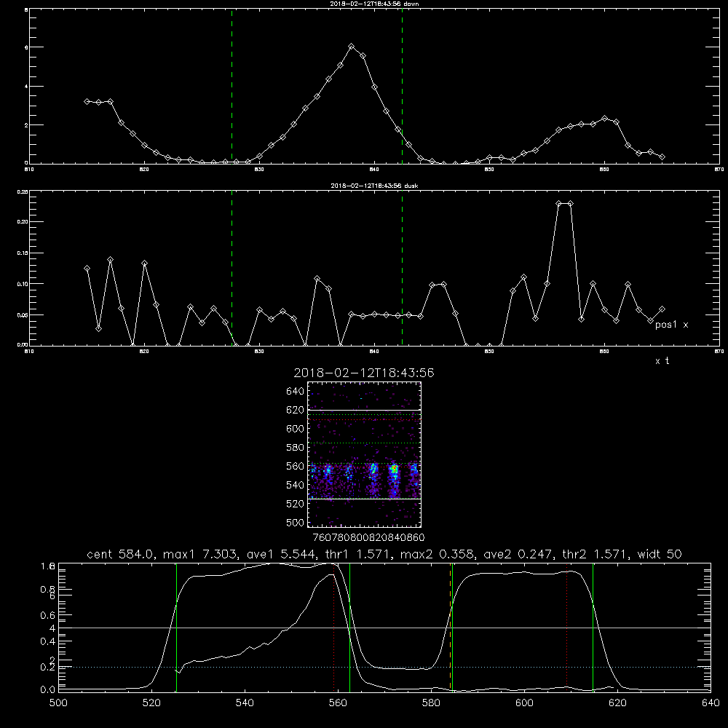Click the dusk plot title text

pyautogui.click(x=374, y=186)
